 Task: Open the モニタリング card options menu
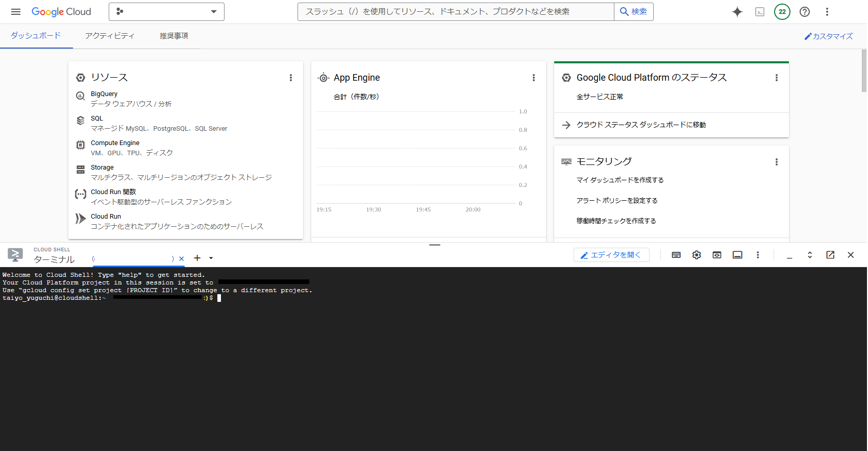[x=777, y=162]
